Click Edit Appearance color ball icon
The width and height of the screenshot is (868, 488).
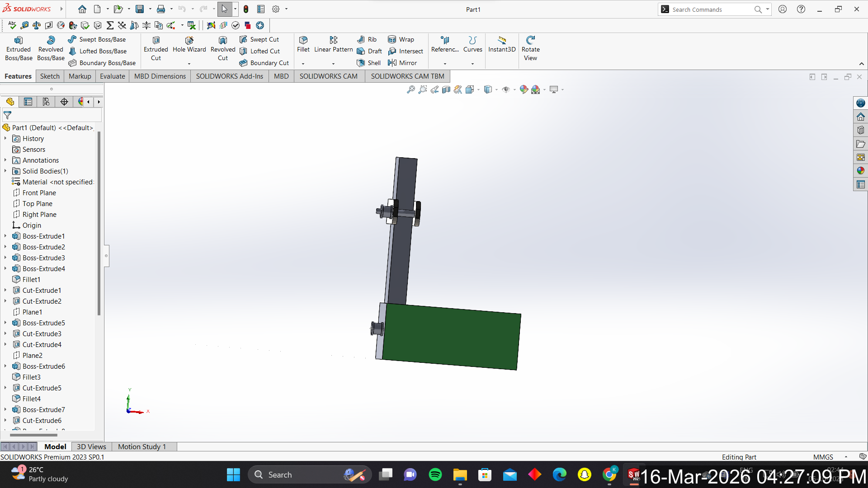coord(524,89)
